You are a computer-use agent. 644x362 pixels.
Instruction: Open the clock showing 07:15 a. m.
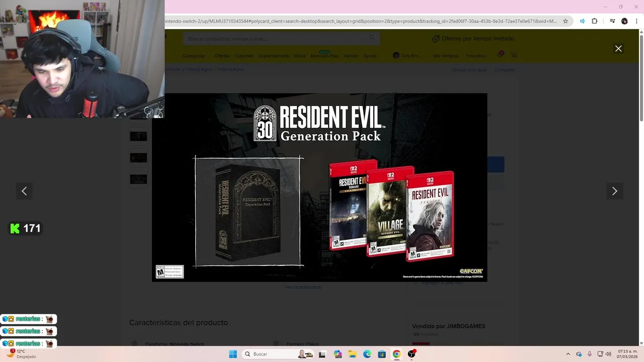[627, 354]
